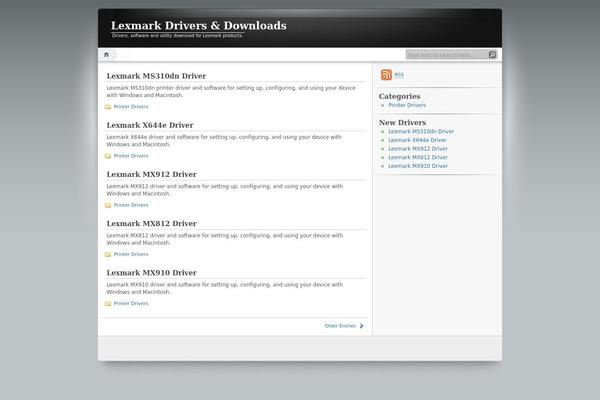Open the Lexmark X644e Driver post heading

point(150,125)
